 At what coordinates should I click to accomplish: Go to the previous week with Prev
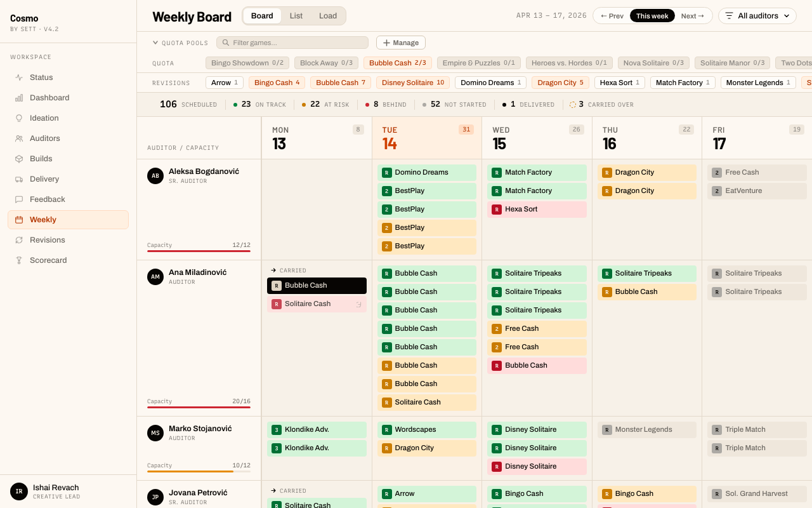click(x=612, y=16)
